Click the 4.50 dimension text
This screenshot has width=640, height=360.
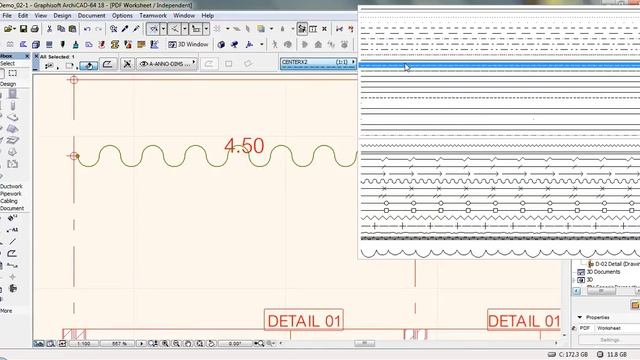click(244, 146)
